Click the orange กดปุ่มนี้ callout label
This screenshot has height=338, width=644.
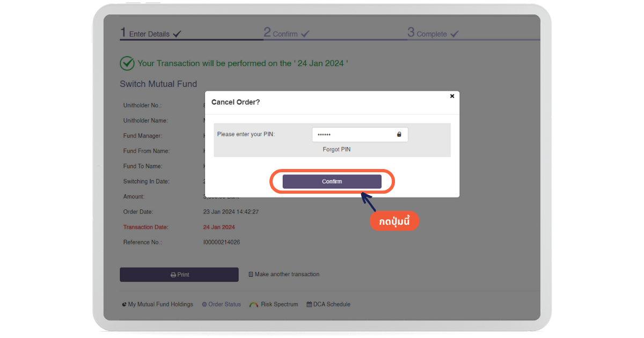pos(394,222)
